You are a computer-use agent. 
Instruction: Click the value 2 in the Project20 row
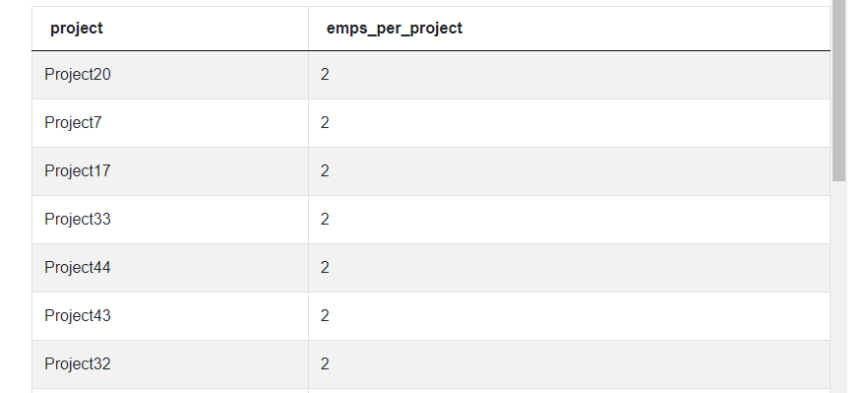[x=325, y=74]
